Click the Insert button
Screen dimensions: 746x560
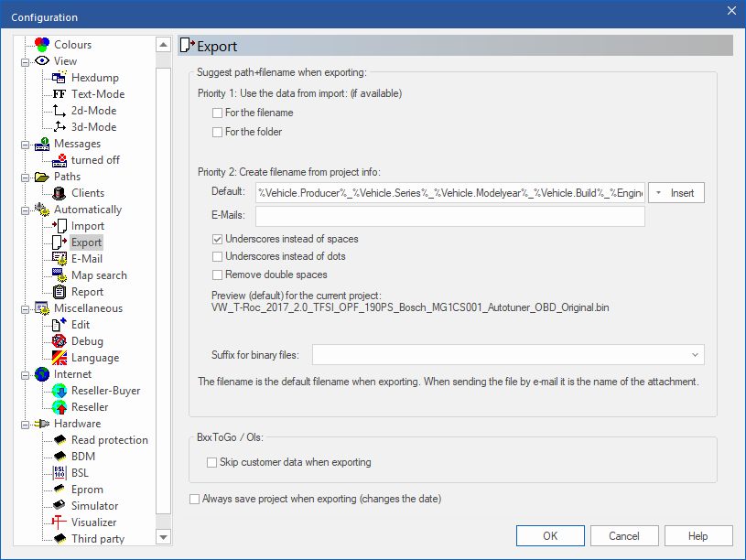point(676,193)
